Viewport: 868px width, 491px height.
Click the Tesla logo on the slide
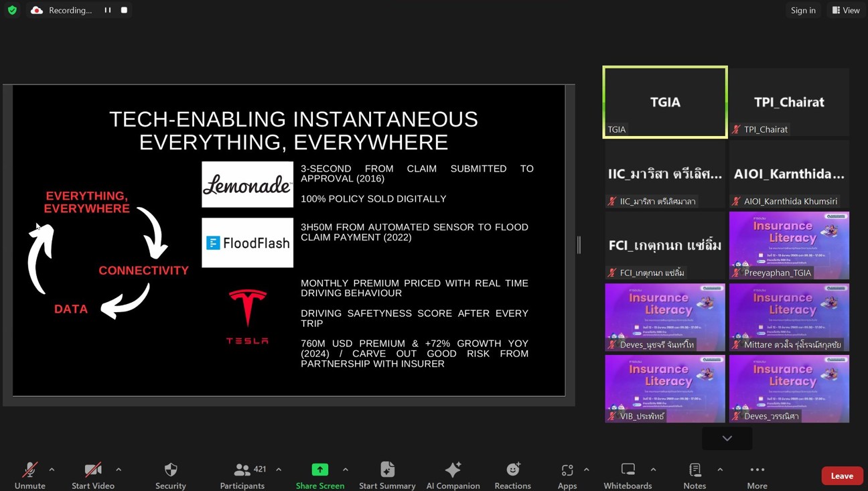[x=247, y=317]
